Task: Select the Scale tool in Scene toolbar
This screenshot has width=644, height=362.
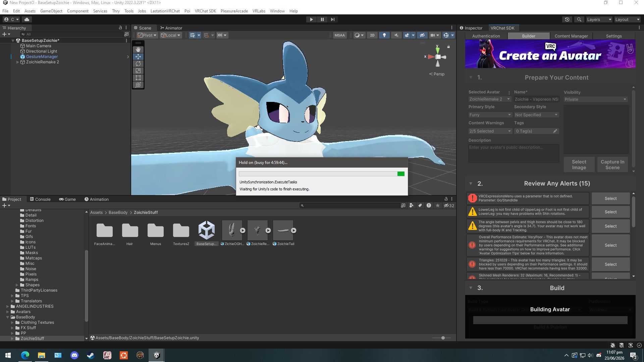Action: 138,71
